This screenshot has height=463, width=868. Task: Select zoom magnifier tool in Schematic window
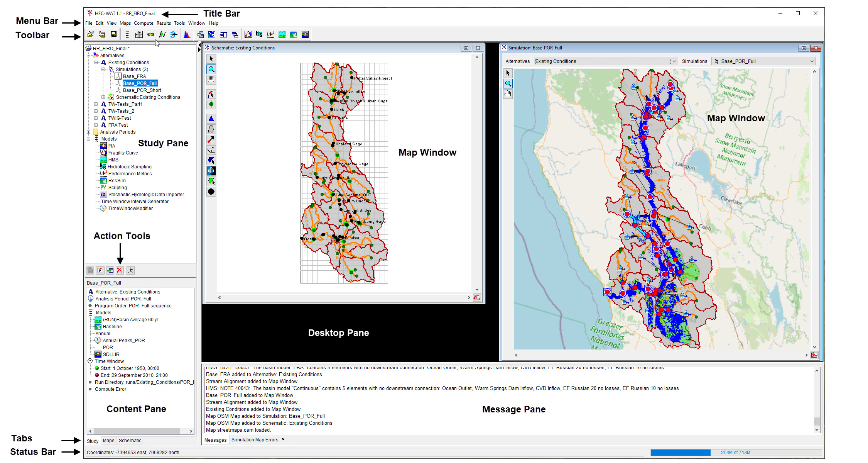coord(211,70)
